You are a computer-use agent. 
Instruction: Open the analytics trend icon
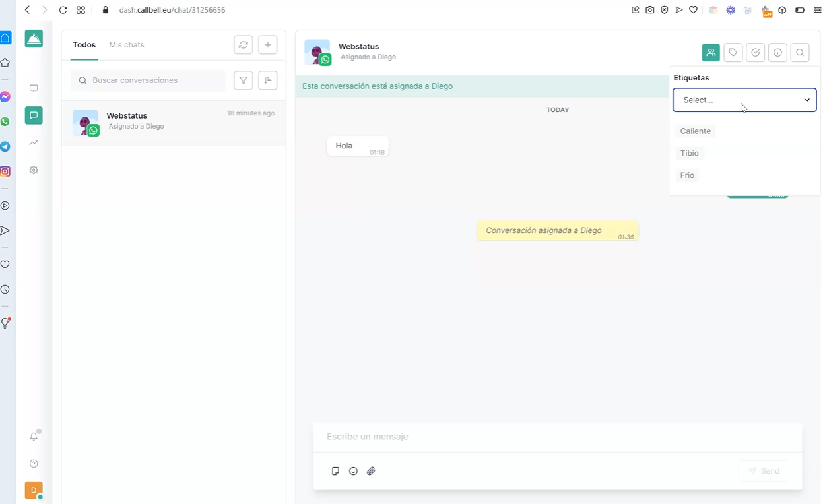click(x=34, y=142)
